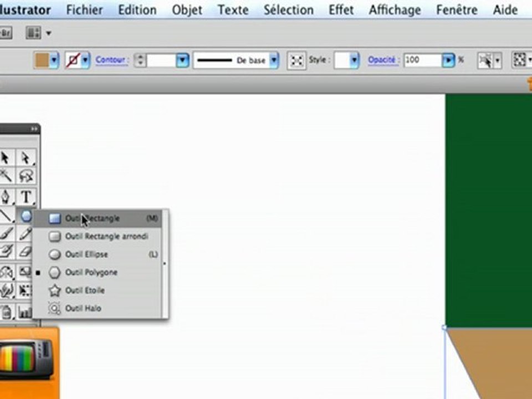
Task: Select the Free Transform tool
Action: pos(25,290)
